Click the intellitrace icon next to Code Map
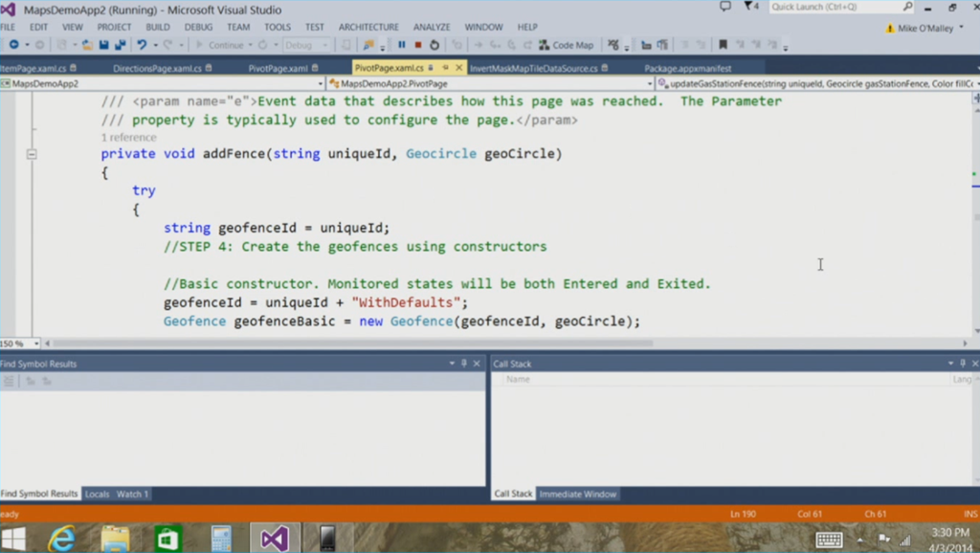Image resolution: width=980 pixels, height=553 pixels. [613, 45]
